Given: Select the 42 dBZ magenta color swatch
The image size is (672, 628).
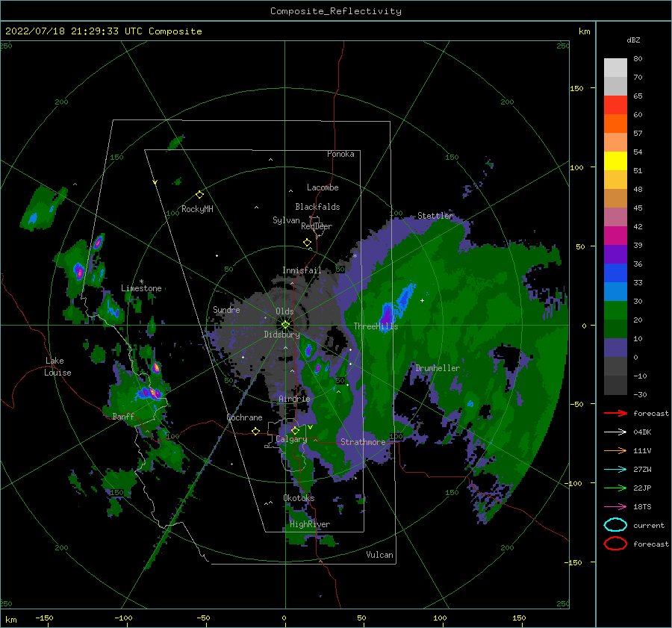Looking at the screenshot, I should point(615,236).
